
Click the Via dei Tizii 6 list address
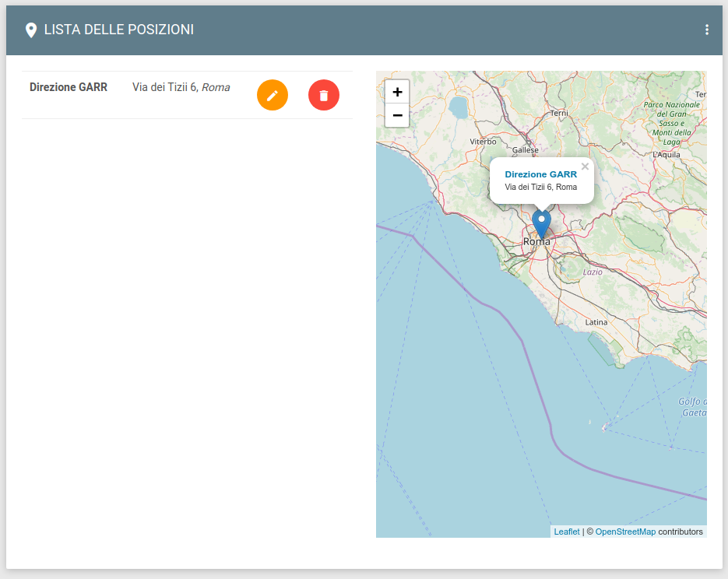[181, 87]
